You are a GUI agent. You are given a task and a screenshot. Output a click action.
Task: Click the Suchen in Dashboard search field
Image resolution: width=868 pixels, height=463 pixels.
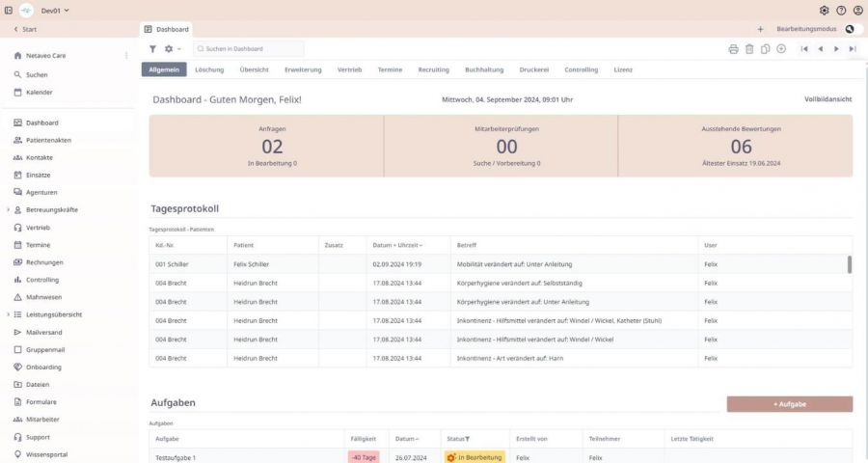249,48
